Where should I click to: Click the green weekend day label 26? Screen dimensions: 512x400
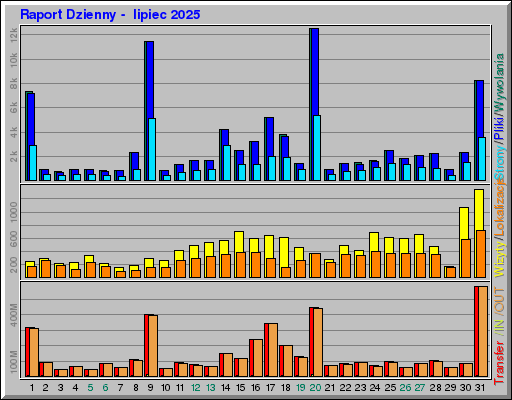pos(405,388)
